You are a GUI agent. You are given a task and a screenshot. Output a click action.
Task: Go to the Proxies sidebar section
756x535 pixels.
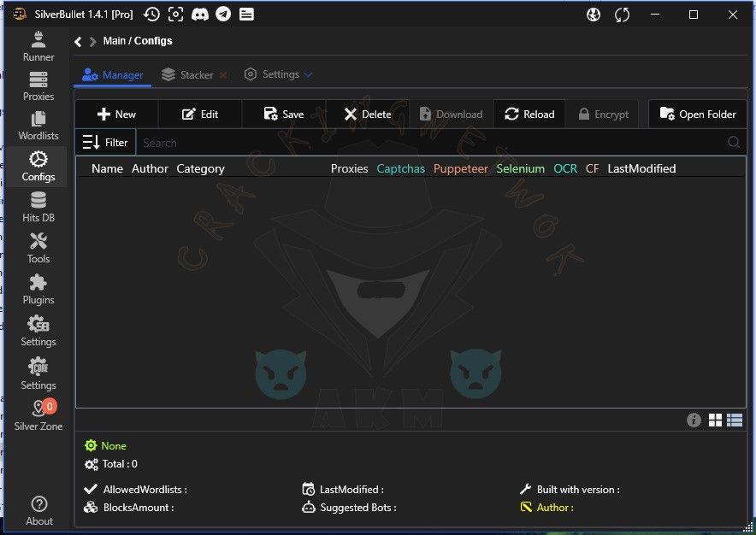[38, 85]
